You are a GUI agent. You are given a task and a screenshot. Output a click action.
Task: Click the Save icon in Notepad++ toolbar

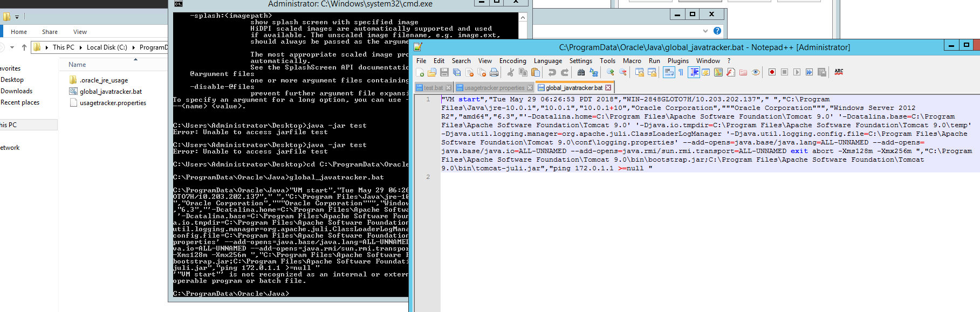coord(444,72)
